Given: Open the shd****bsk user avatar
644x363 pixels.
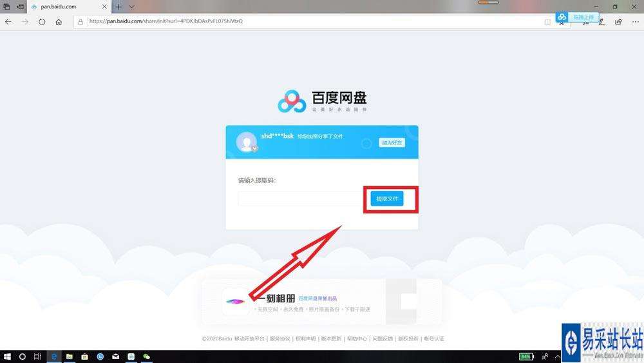Looking at the screenshot, I should pyautogui.click(x=247, y=142).
